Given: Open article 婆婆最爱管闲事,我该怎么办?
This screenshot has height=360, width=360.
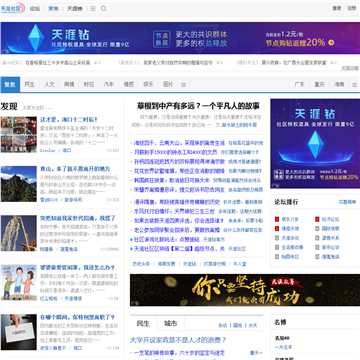Looking at the screenshot, I should click(x=77, y=268).
